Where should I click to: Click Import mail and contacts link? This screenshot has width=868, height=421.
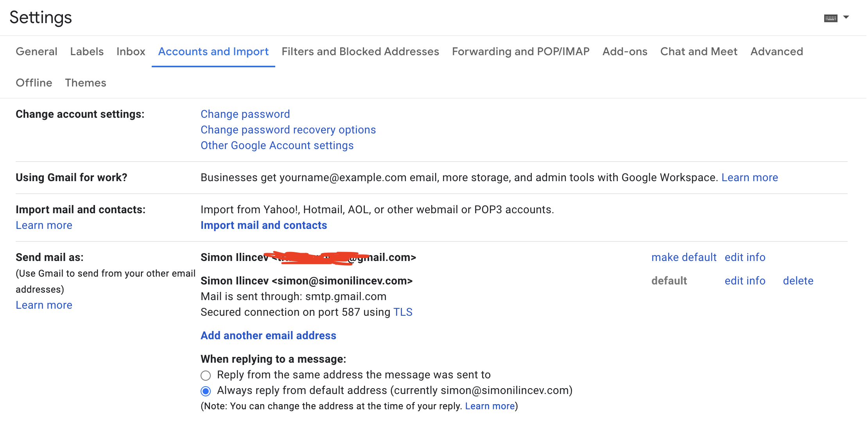[x=264, y=225]
